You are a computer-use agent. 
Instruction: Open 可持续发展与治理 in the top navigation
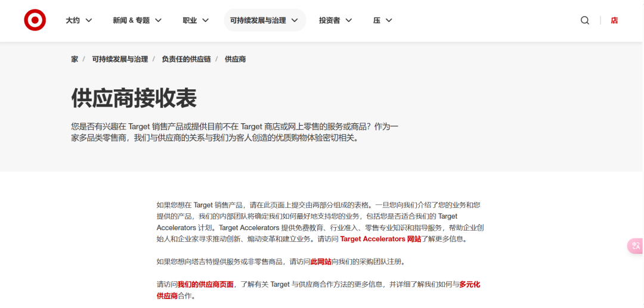click(258, 20)
